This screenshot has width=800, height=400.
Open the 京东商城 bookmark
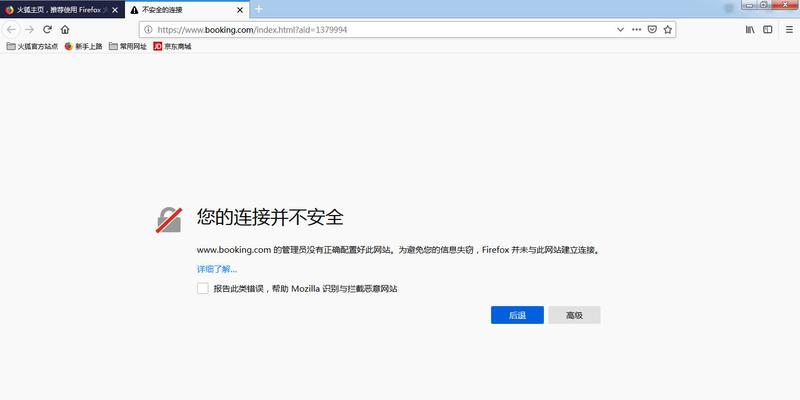tap(172, 46)
